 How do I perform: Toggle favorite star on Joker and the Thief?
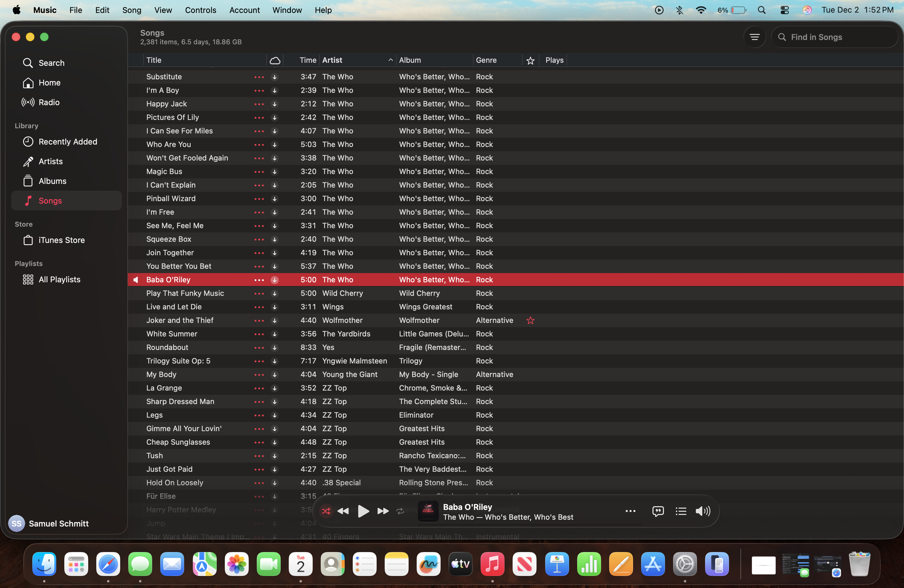coord(530,320)
